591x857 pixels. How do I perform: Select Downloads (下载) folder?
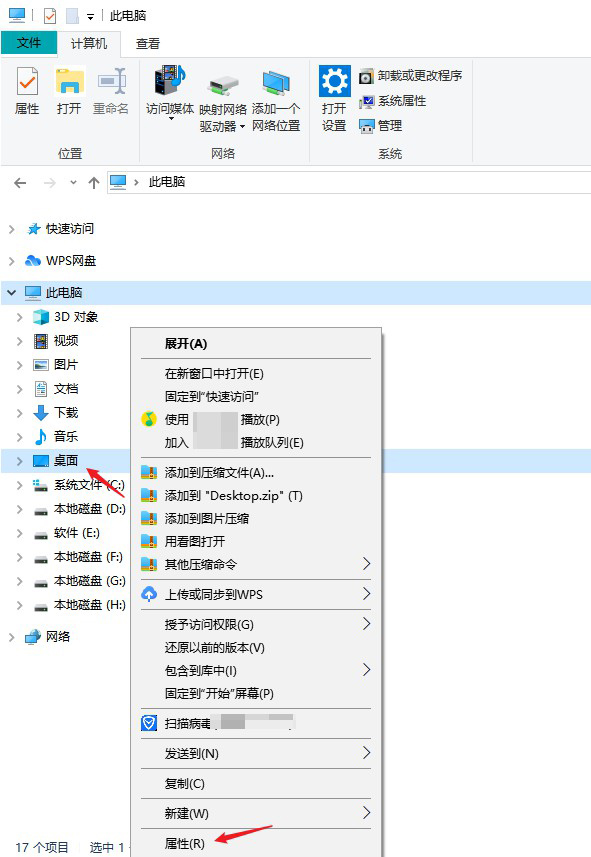(x=56, y=413)
